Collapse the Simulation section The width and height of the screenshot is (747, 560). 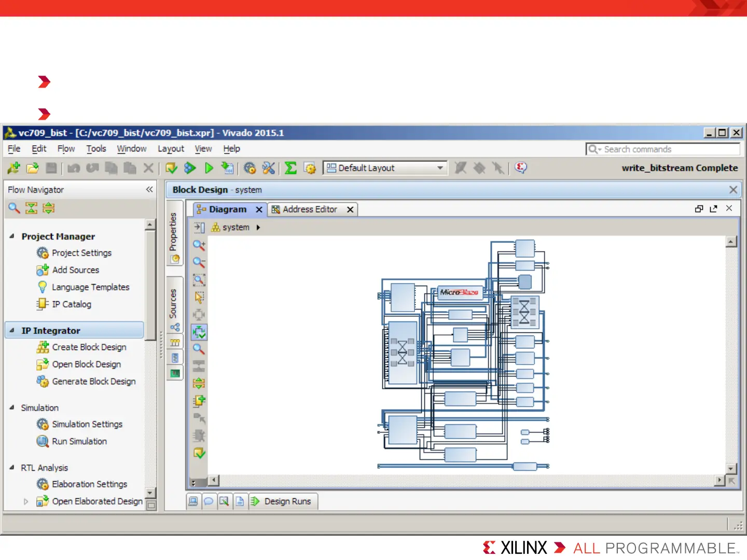(x=12, y=408)
